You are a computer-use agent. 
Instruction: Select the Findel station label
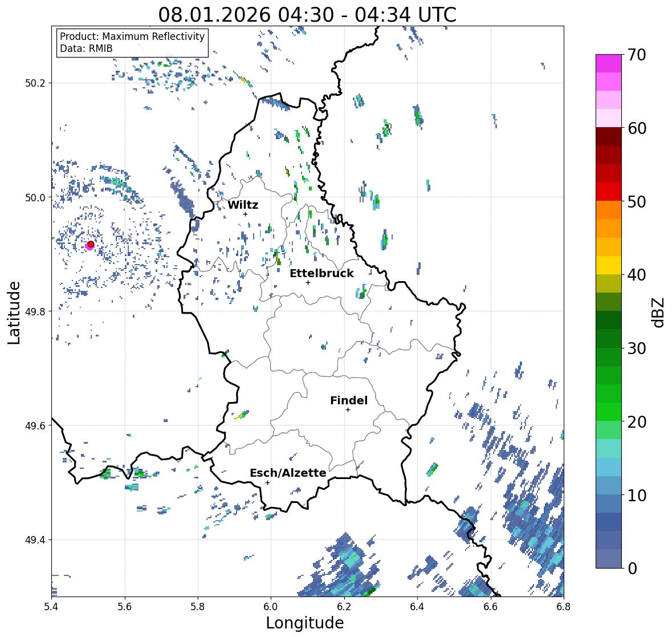coord(349,400)
